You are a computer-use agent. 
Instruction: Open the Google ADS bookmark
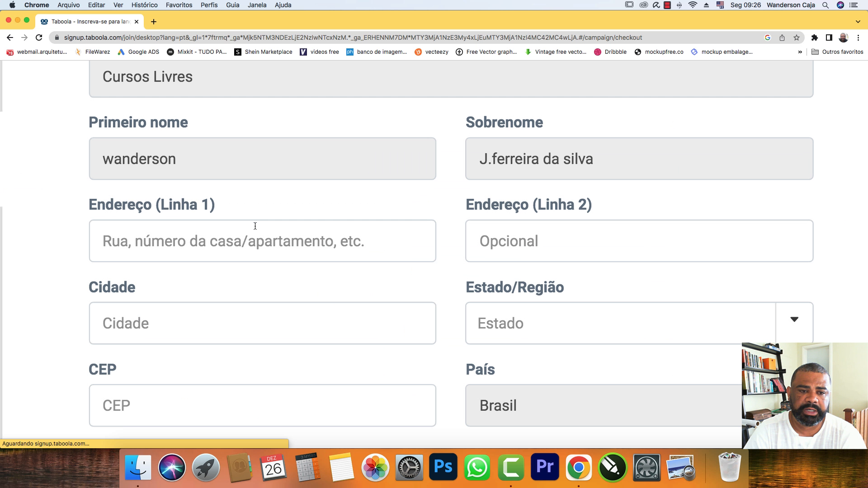(138, 52)
